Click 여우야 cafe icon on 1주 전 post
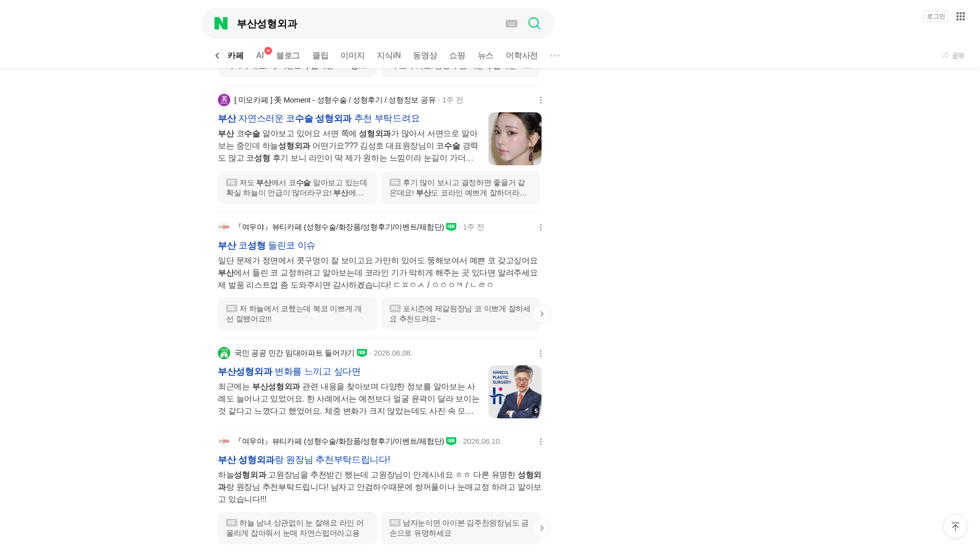980x551 pixels. click(x=224, y=227)
